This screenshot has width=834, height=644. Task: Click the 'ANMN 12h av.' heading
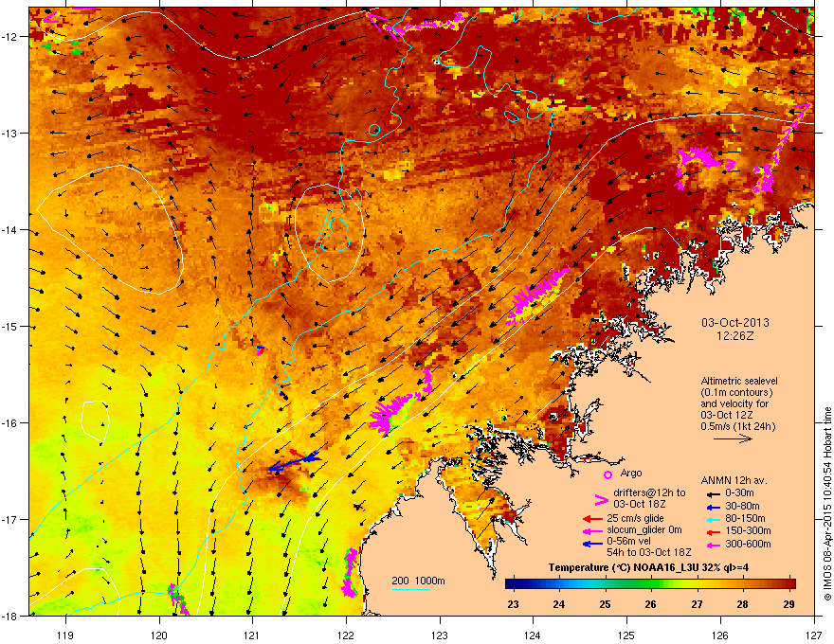tap(734, 480)
